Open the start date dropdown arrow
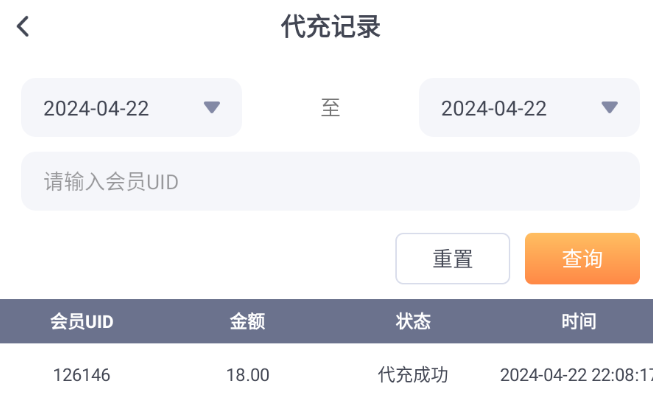 211,108
